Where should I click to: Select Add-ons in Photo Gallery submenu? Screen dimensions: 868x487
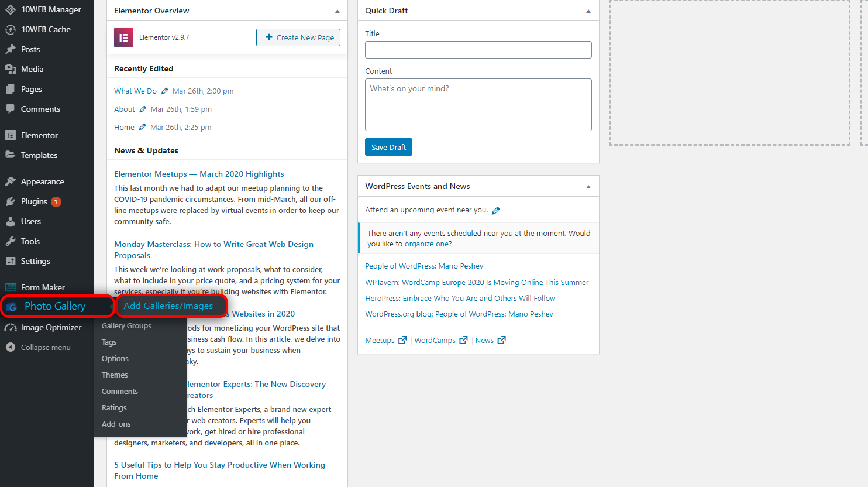116,424
